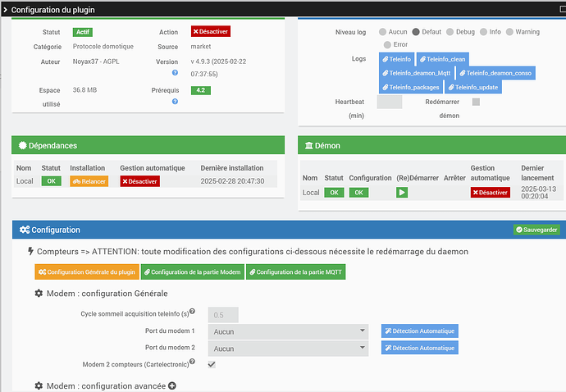Image resolution: width=566 pixels, height=392 pixels.
Task: Select the Warning log level
Action: click(x=509, y=32)
